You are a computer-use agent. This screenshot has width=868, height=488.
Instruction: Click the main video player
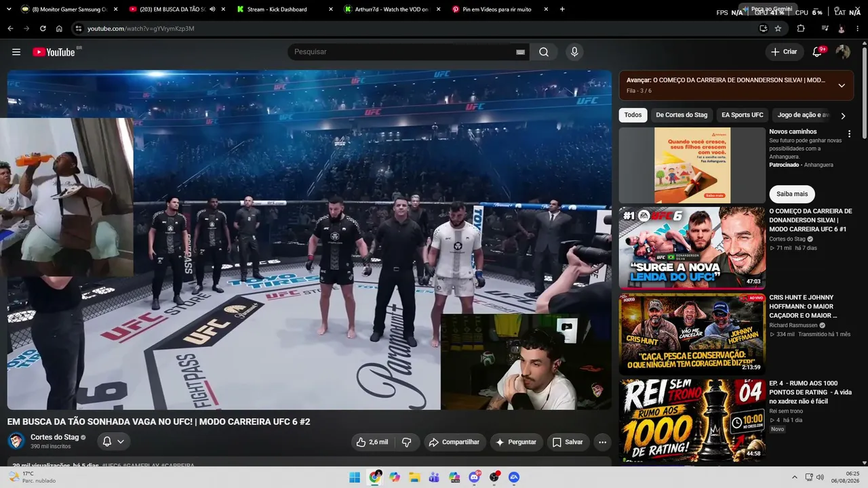[309, 240]
